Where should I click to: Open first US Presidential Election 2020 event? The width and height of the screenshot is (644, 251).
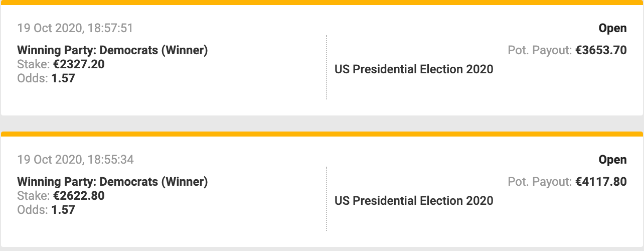click(414, 69)
